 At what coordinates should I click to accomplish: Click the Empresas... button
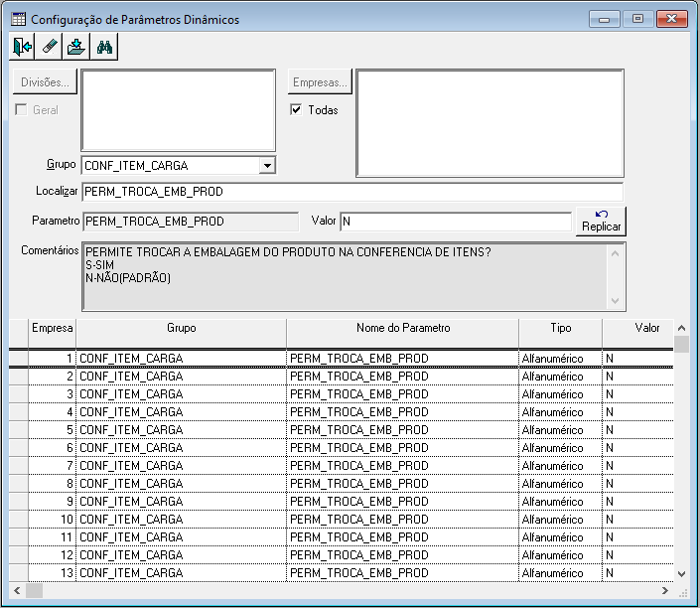[320, 81]
